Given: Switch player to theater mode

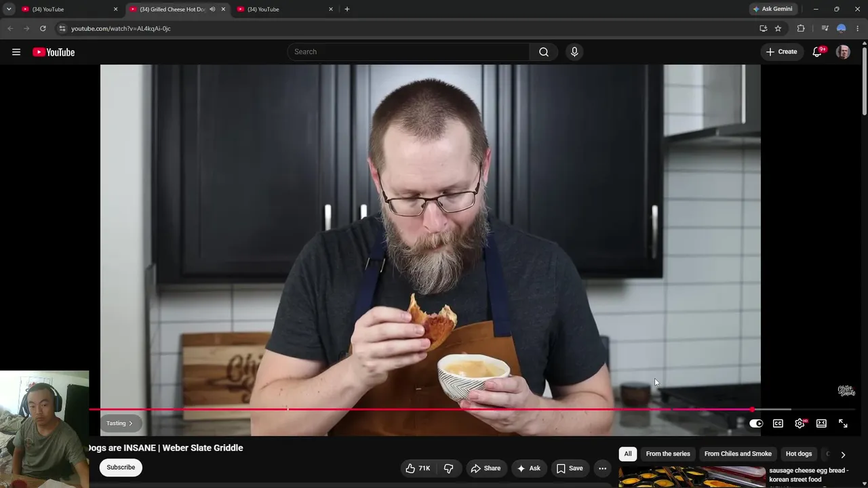Looking at the screenshot, I should [821, 424].
